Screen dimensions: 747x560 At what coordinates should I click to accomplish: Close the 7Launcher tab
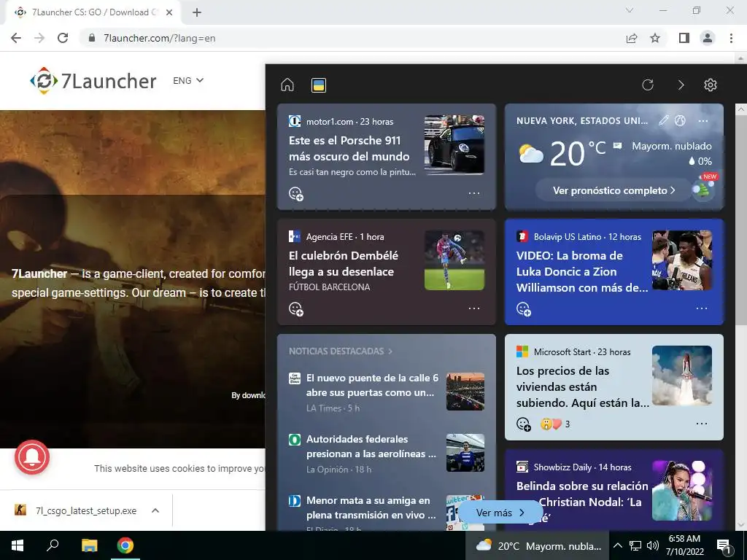click(x=169, y=12)
